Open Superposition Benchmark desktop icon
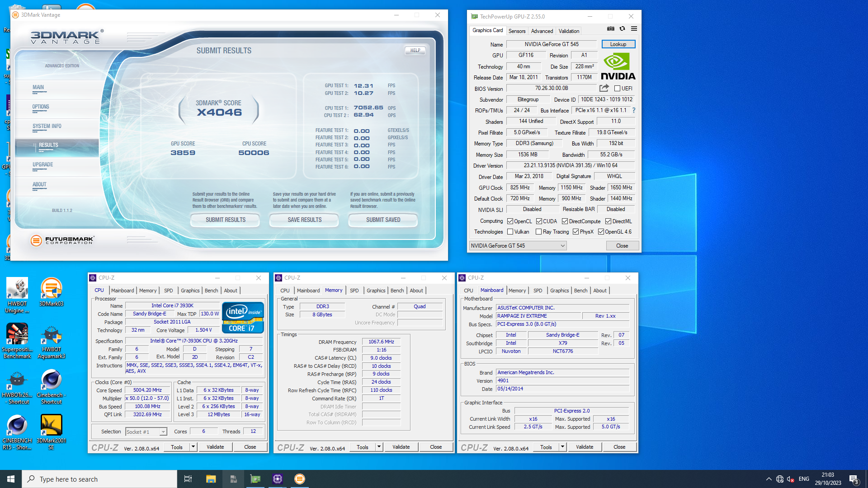Image resolution: width=868 pixels, height=488 pixels. tap(17, 341)
